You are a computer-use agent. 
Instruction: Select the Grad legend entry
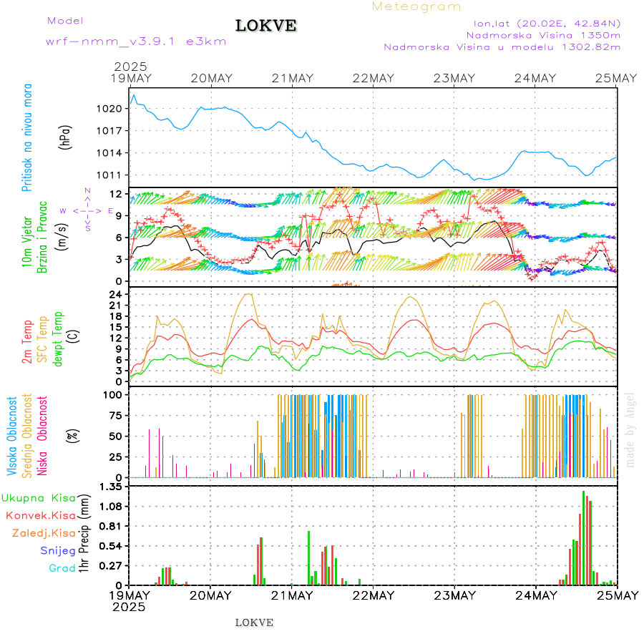point(62,568)
